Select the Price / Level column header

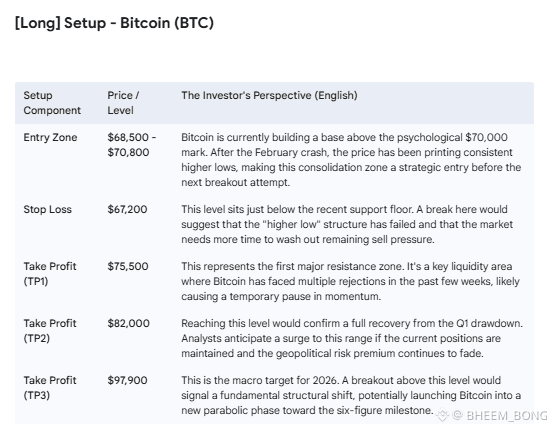(123, 103)
